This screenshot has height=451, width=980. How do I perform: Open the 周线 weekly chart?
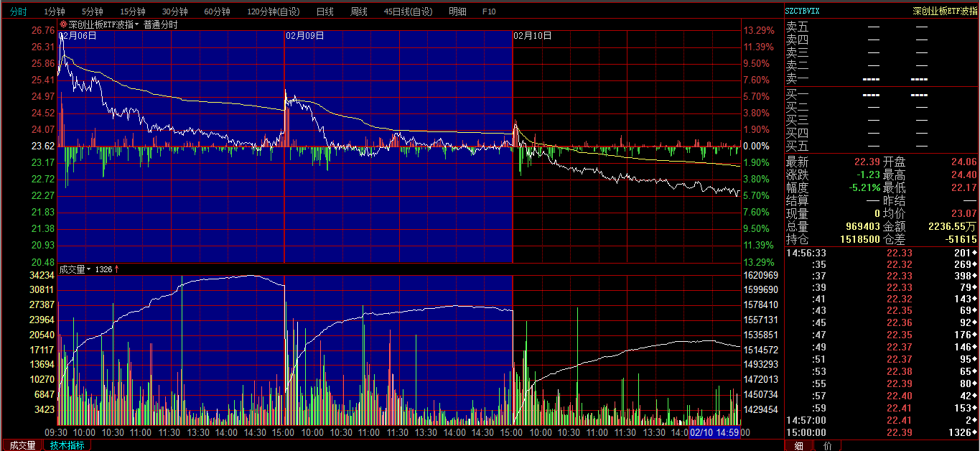(358, 11)
